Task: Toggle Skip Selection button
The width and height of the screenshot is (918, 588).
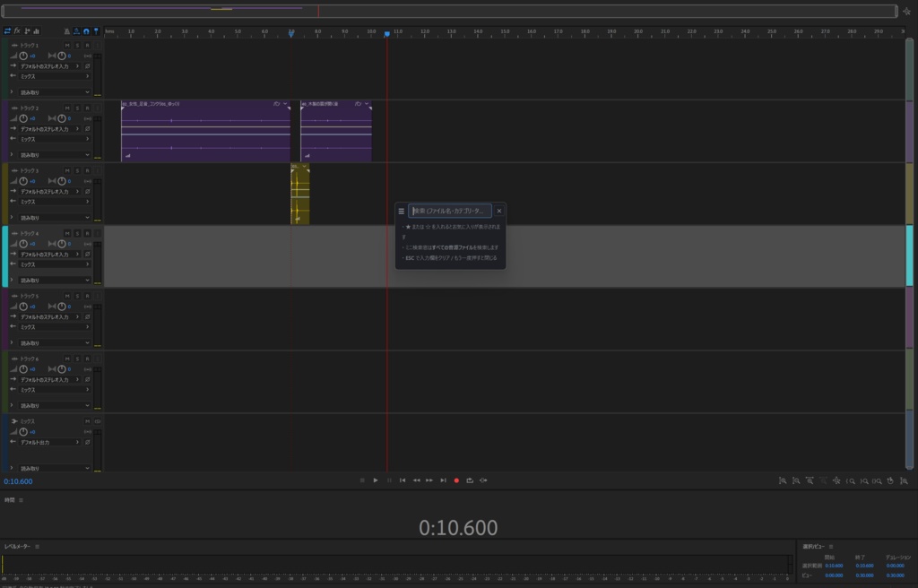Action: coord(483,480)
